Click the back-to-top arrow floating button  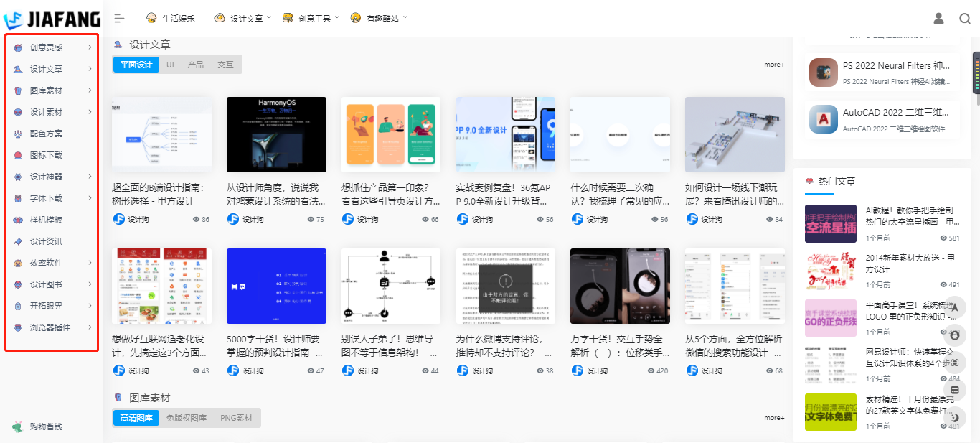point(954,307)
